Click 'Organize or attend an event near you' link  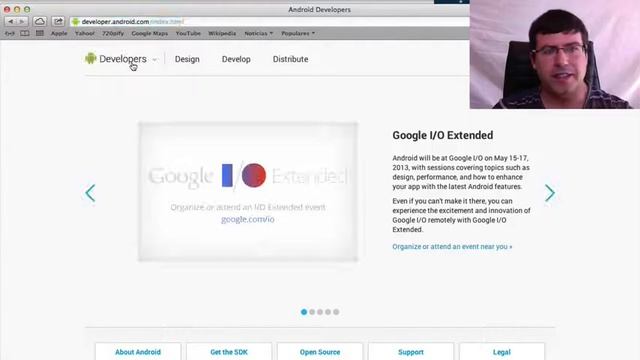pos(452,247)
